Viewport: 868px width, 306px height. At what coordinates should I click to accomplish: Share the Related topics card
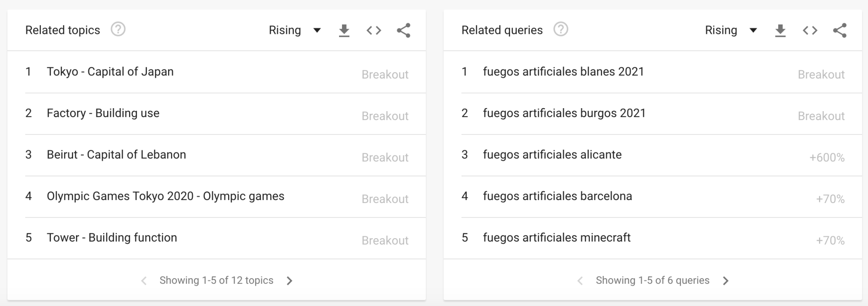click(403, 30)
